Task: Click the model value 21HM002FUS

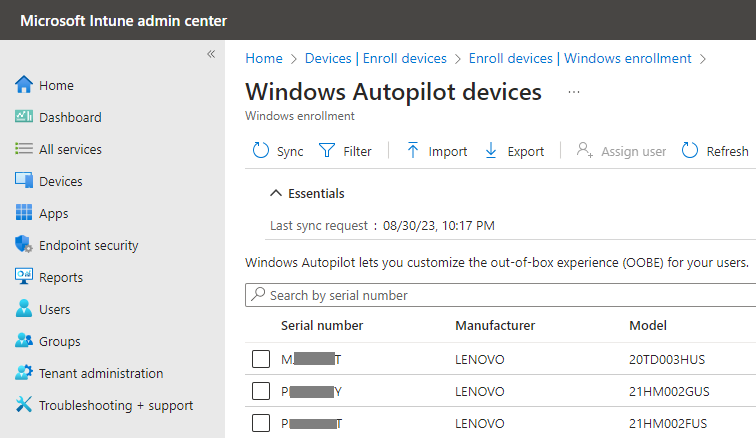Action: (x=668, y=424)
